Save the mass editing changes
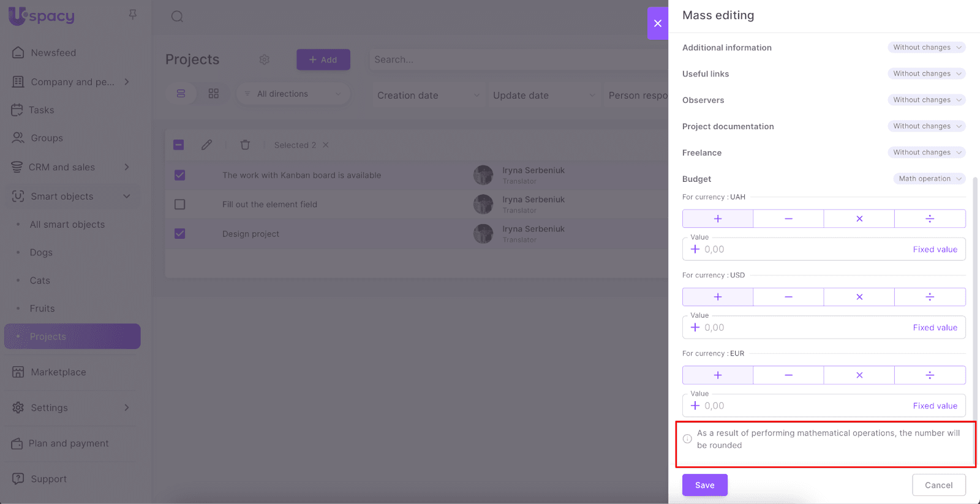 pos(704,485)
